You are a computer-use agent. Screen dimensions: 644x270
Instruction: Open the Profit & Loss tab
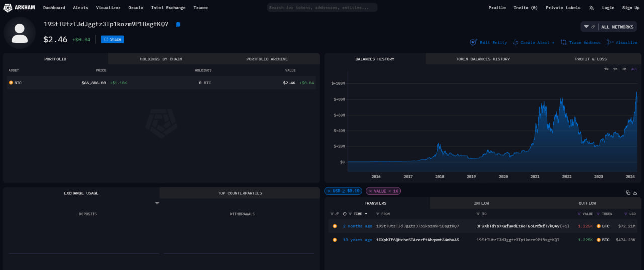point(590,59)
